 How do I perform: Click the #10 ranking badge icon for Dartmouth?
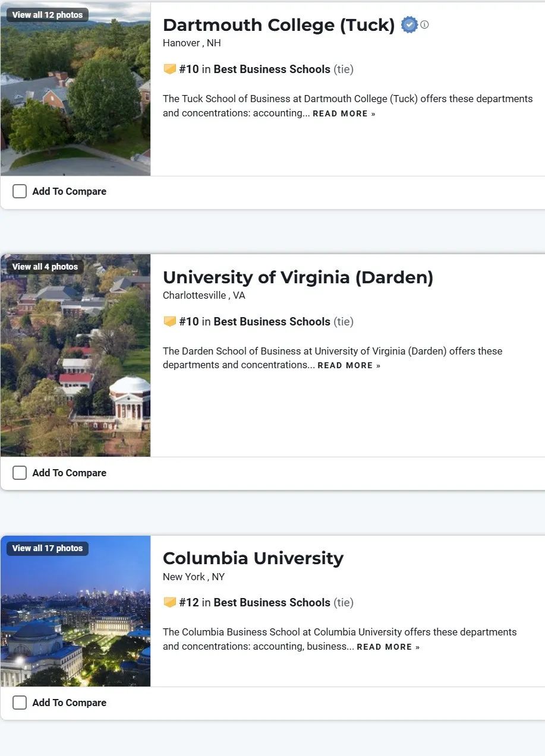point(169,69)
